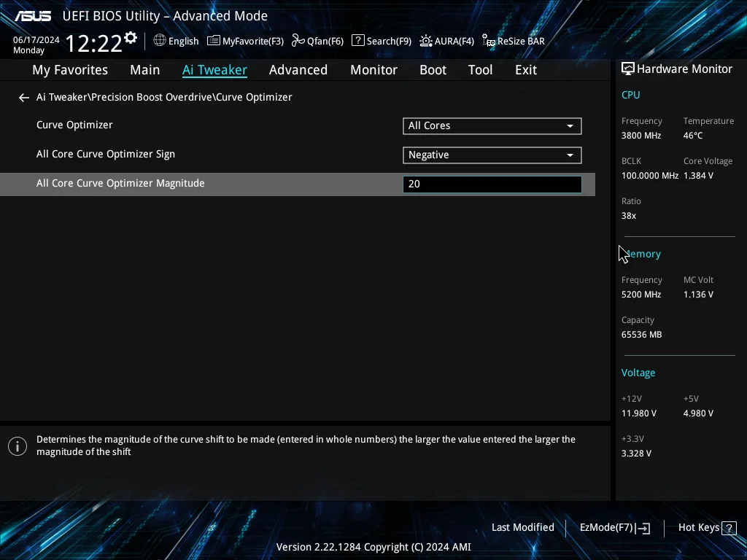Select the Curve Optimizer label
Image resolution: width=747 pixels, height=560 pixels.
click(74, 125)
